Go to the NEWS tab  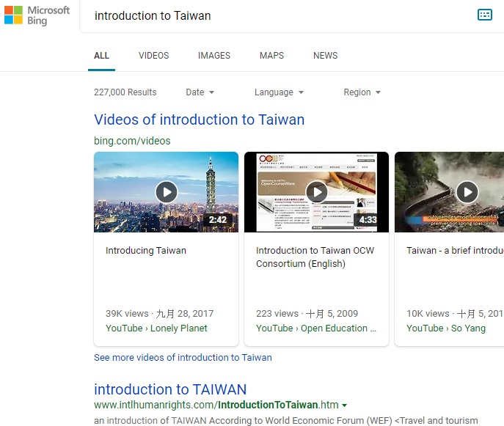pos(325,56)
